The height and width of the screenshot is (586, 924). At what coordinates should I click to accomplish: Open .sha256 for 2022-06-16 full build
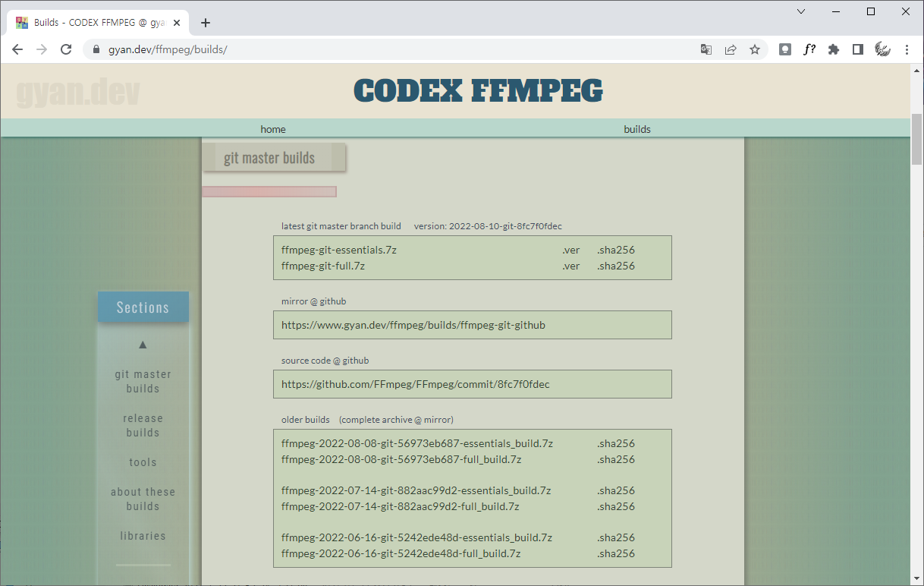click(615, 553)
